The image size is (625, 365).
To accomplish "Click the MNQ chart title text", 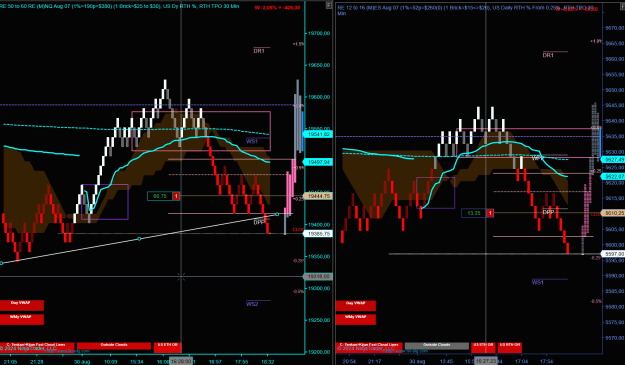I will (x=120, y=6).
